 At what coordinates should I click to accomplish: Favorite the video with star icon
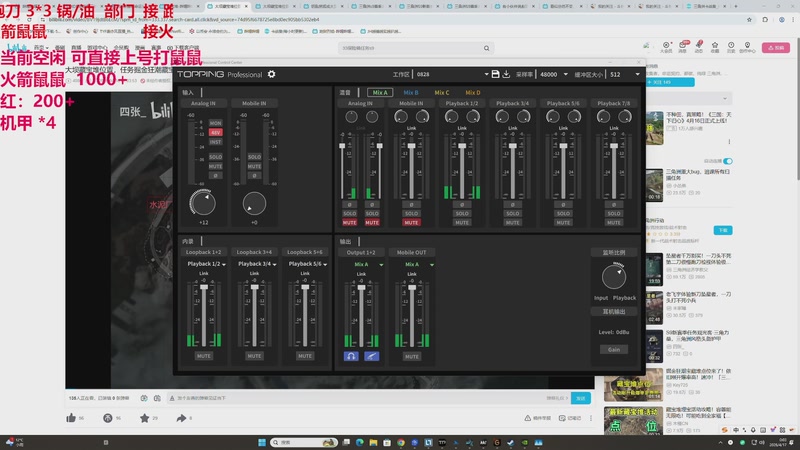pyautogui.click(x=144, y=418)
